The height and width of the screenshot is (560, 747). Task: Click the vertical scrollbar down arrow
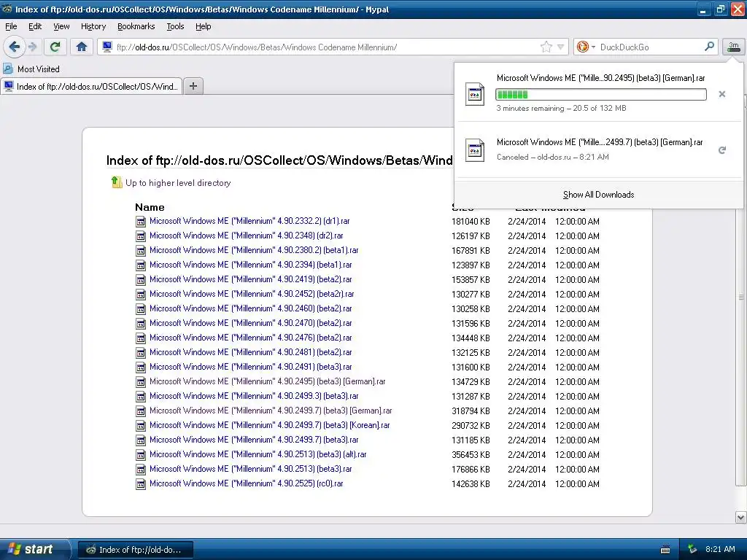pyautogui.click(x=741, y=517)
